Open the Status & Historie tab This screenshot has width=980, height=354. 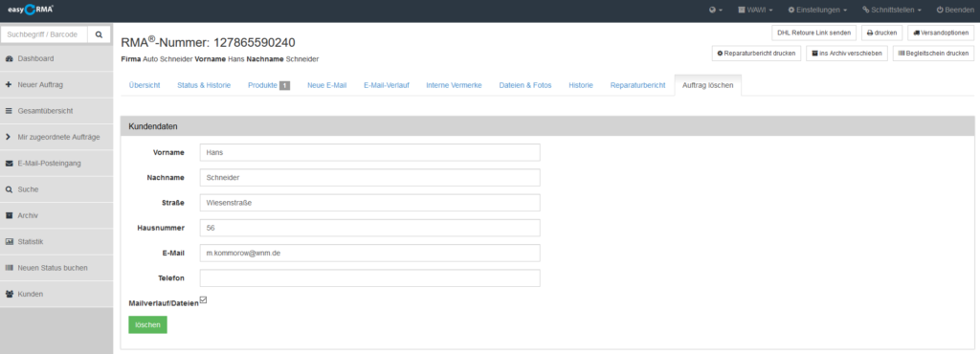(x=204, y=85)
